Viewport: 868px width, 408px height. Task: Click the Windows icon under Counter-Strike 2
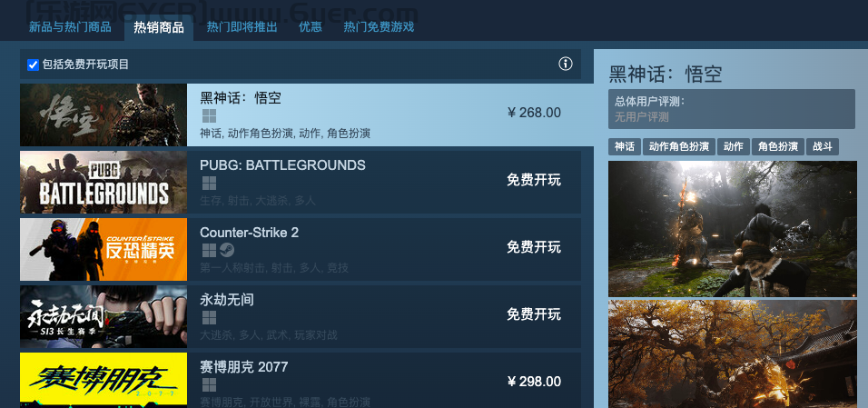[209, 251]
